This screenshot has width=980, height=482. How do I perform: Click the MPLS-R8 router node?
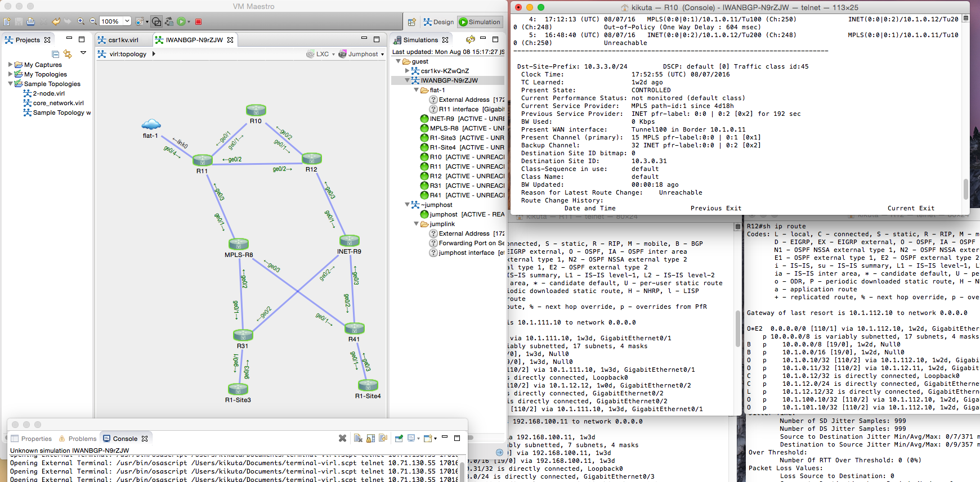point(239,244)
